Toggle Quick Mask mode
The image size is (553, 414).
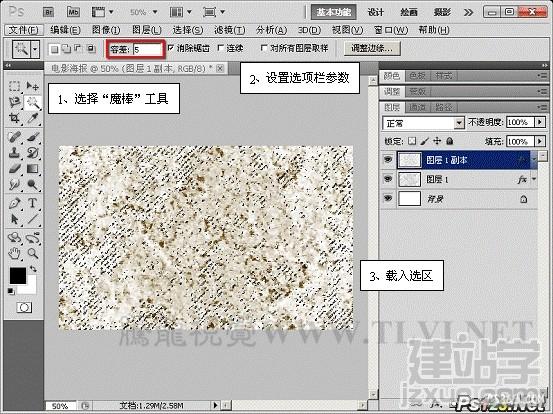24,308
